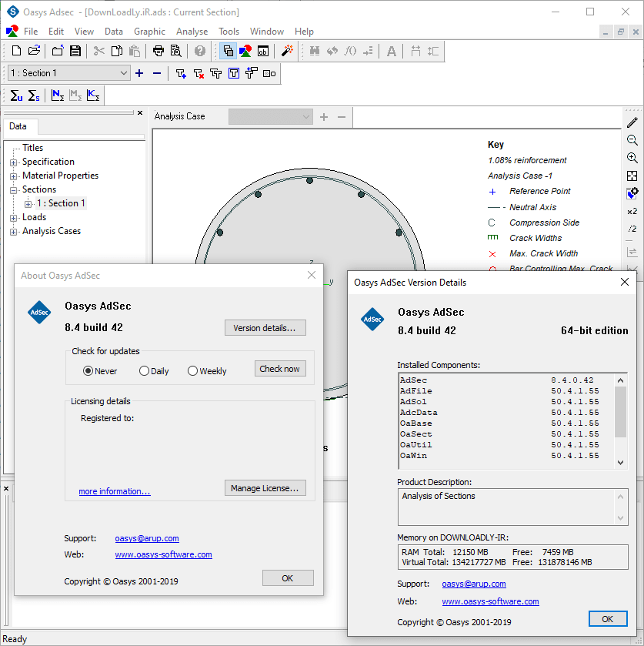Click the Print icon in the toolbar

point(158,51)
